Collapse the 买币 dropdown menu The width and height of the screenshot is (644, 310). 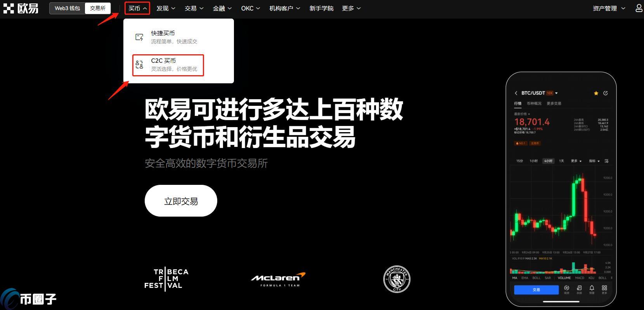137,8
